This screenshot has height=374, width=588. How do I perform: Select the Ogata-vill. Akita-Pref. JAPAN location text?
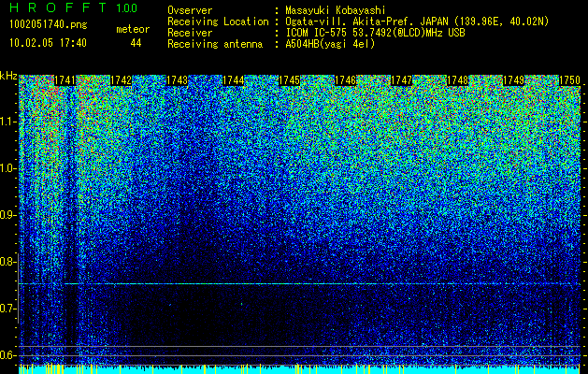click(417, 22)
